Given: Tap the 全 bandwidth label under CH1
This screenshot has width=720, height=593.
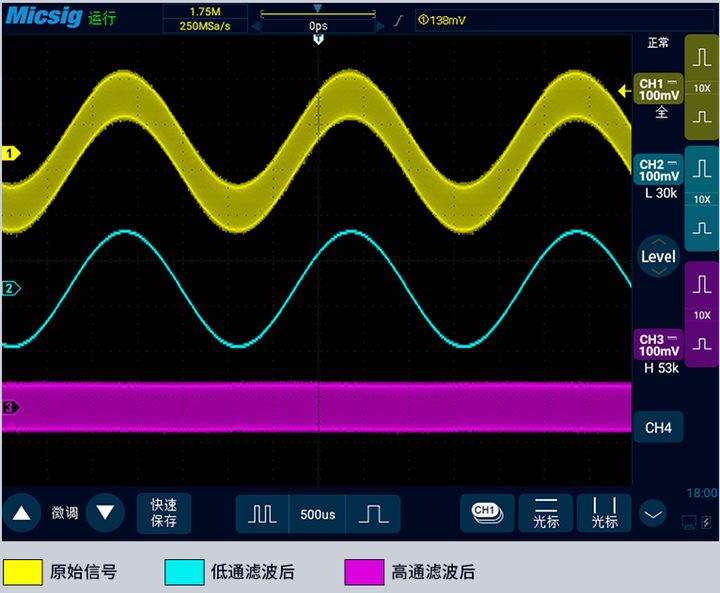Looking at the screenshot, I should [x=661, y=112].
